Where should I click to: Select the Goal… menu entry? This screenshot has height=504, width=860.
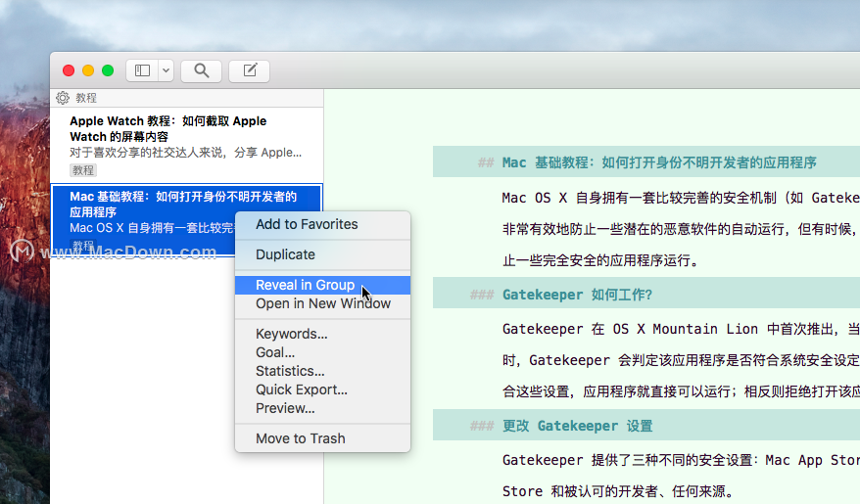tap(322, 352)
